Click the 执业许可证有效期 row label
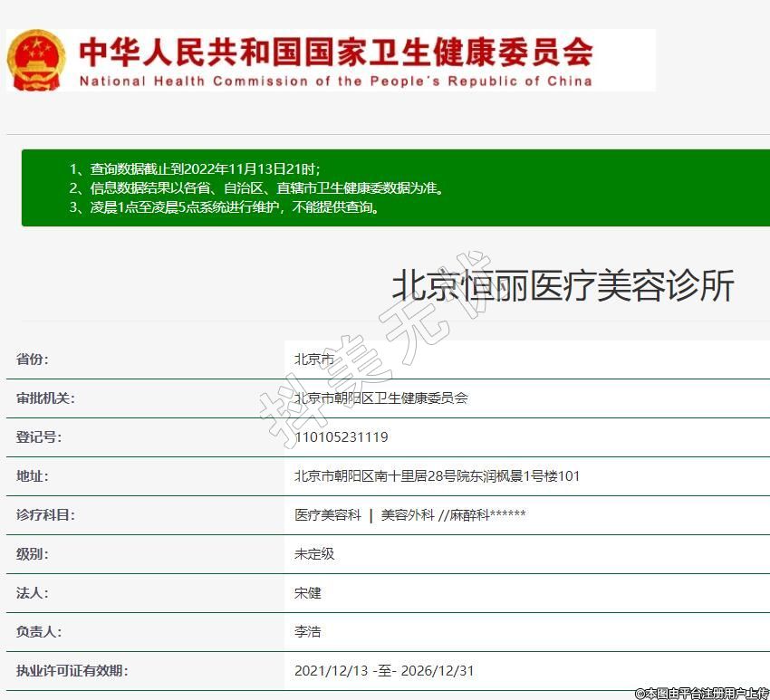770x700 pixels. point(72,671)
